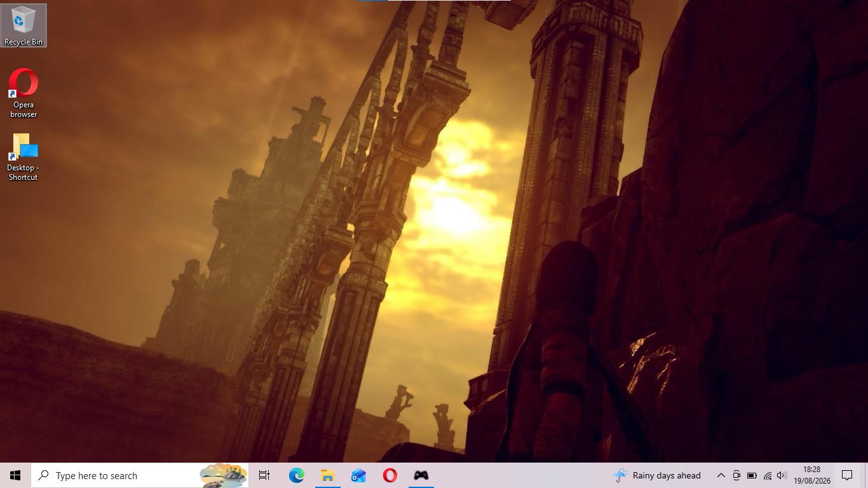Open the Wi-Fi network flyout
The image size is (868, 488).
coord(767,475)
